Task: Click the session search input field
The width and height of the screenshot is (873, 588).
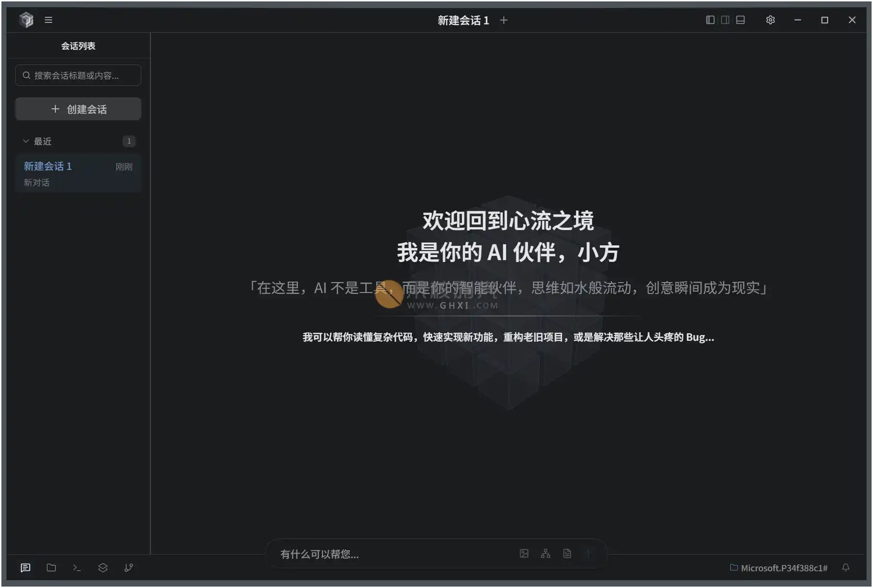Action: pos(78,75)
